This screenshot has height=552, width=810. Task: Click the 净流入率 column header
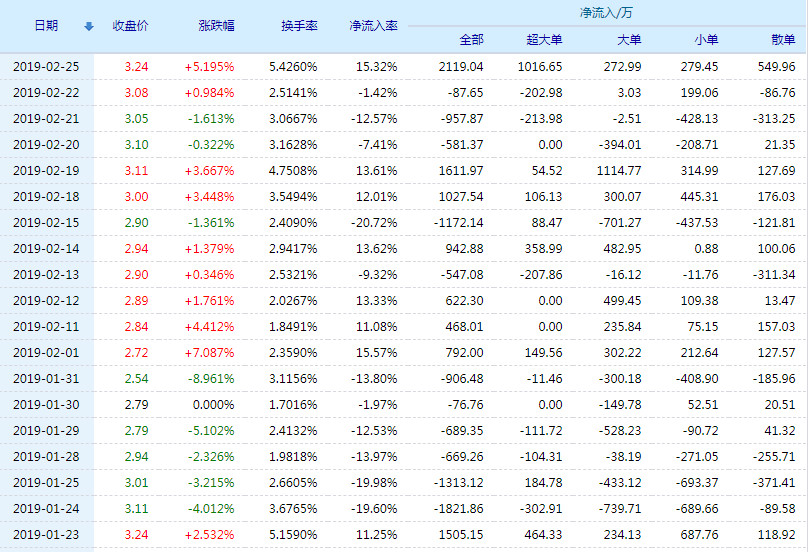click(372, 26)
